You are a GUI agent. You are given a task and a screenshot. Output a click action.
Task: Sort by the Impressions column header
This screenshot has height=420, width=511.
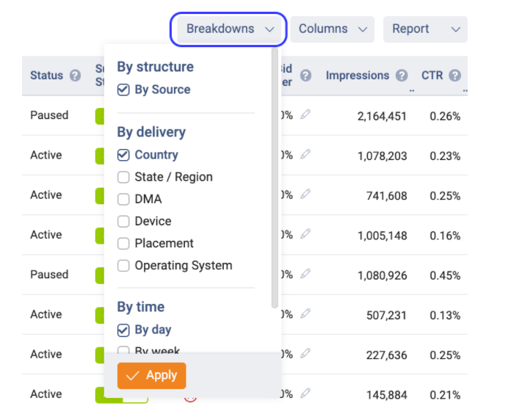pos(358,76)
